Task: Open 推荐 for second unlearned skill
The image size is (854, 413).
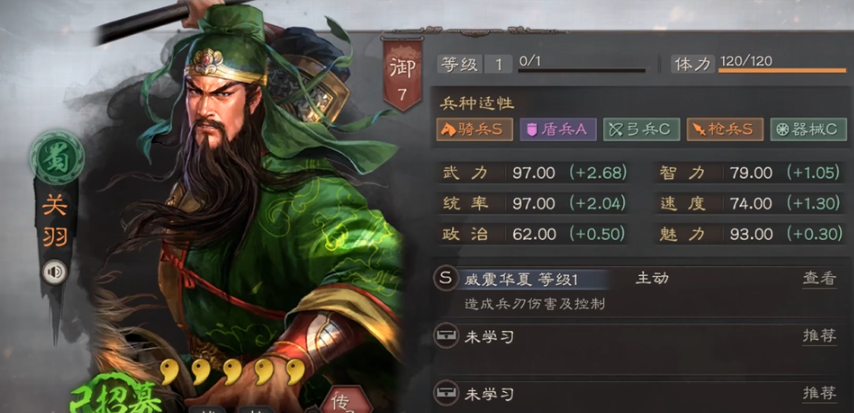Action: click(x=819, y=393)
